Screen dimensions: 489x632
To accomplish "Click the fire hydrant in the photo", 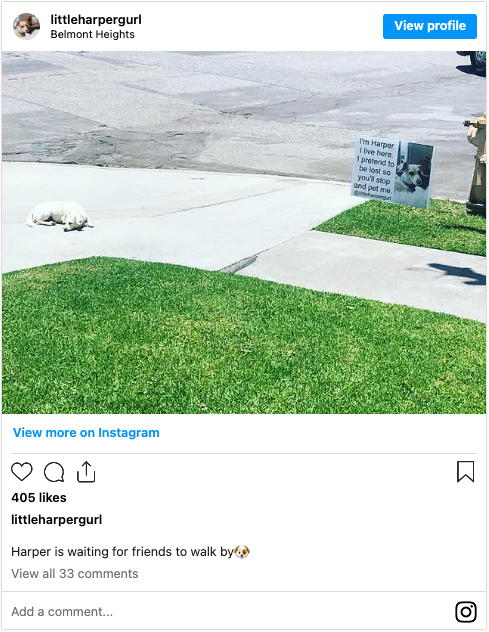I will tap(477, 164).
